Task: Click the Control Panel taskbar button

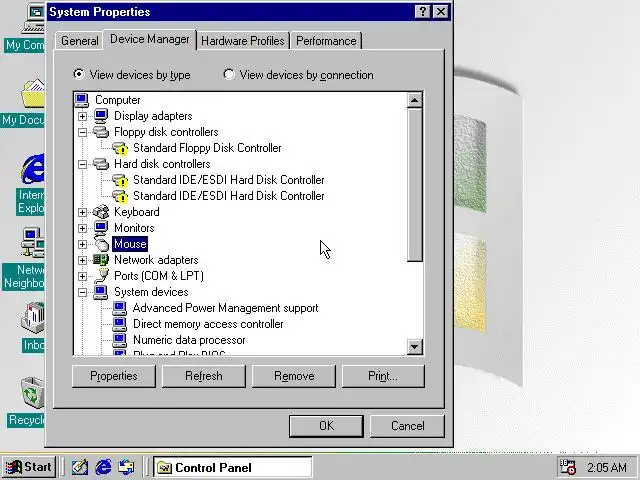Action: [x=232, y=467]
